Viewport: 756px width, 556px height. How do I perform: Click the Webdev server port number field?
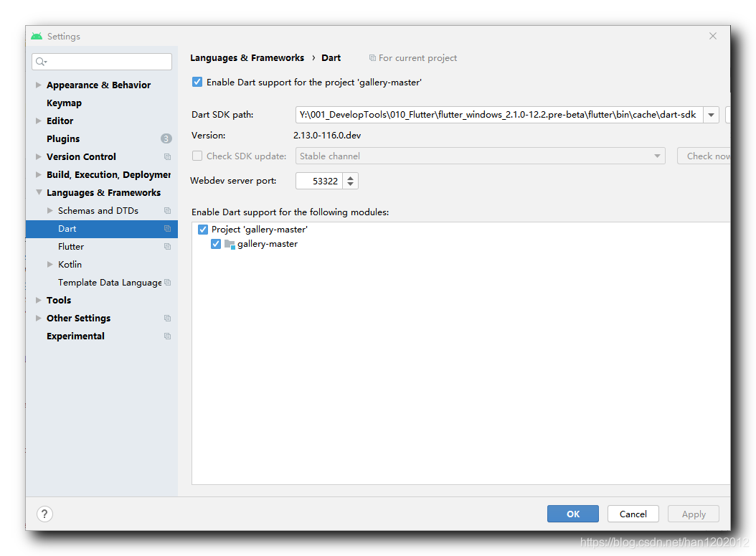click(x=319, y=181)
